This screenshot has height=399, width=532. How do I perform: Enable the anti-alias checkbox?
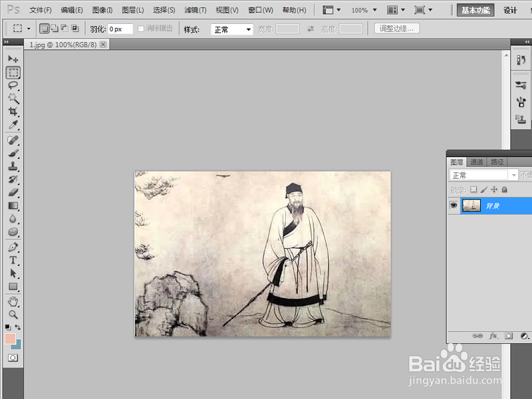tap(141, 29)
